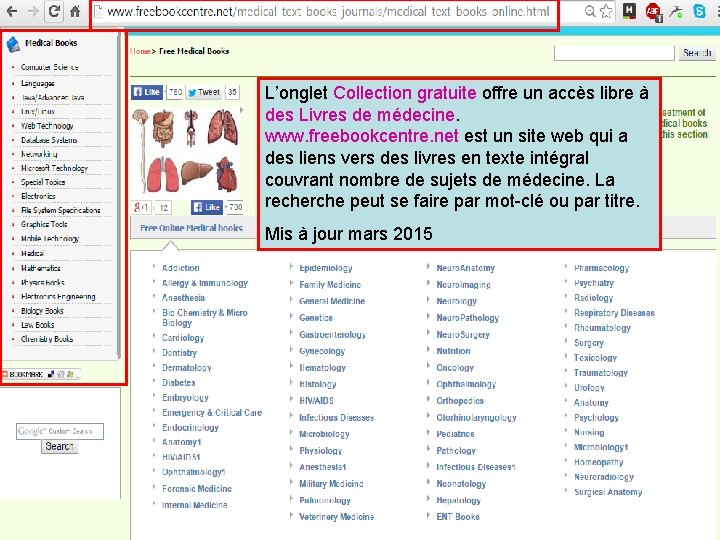Reload the page with the refresh icon
Viewport: 720px width, 540px height.
click(54, 11)
